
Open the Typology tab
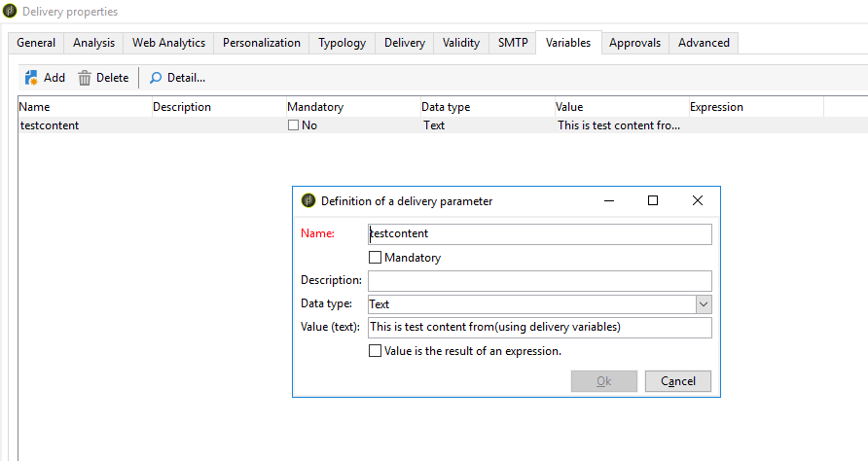pos(343,43)
